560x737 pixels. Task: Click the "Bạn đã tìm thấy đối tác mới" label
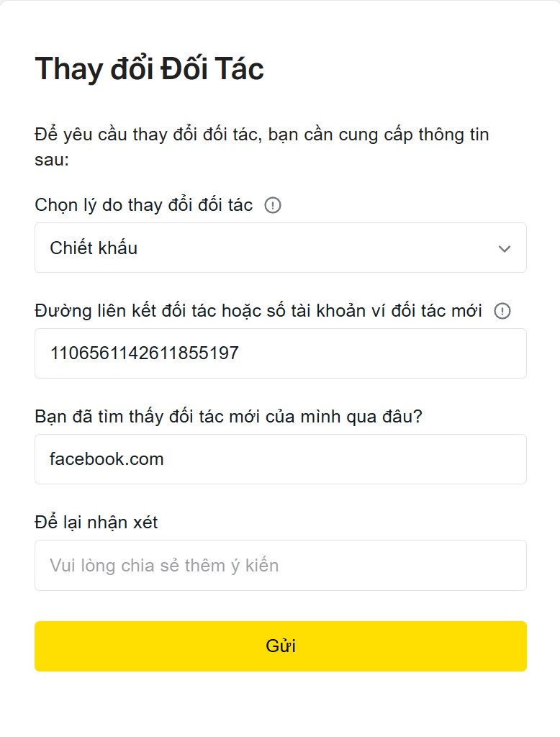point(227,417)
